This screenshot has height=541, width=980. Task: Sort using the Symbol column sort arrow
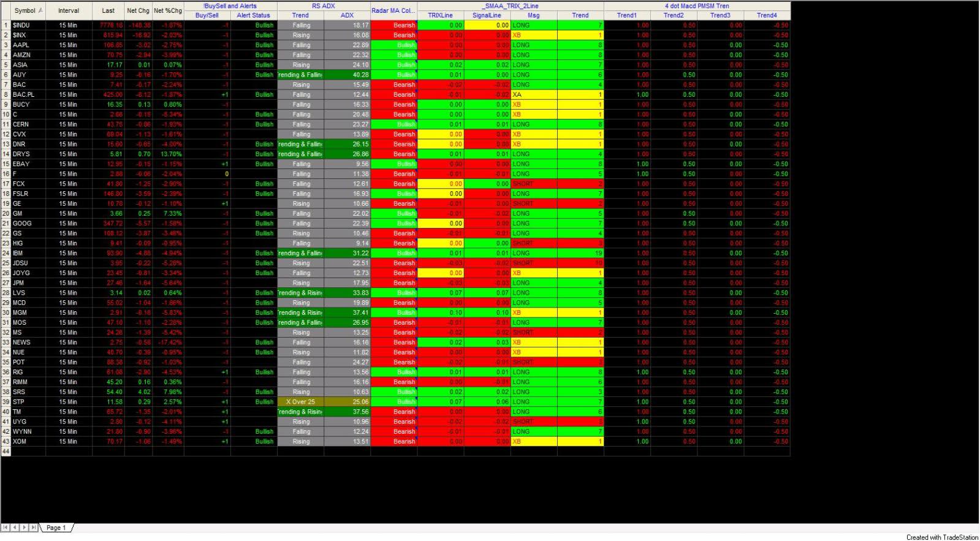[x=40, y=10]
